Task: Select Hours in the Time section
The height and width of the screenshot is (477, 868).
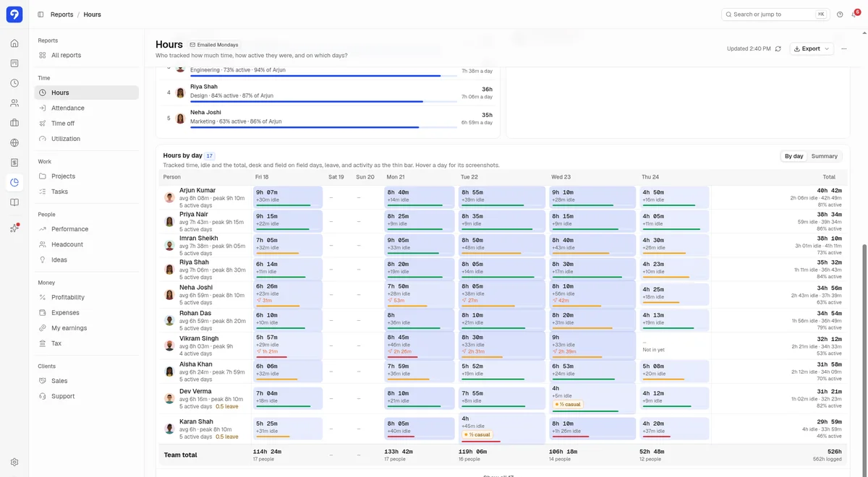Action: pyautogui.click(x=86, y=93)
